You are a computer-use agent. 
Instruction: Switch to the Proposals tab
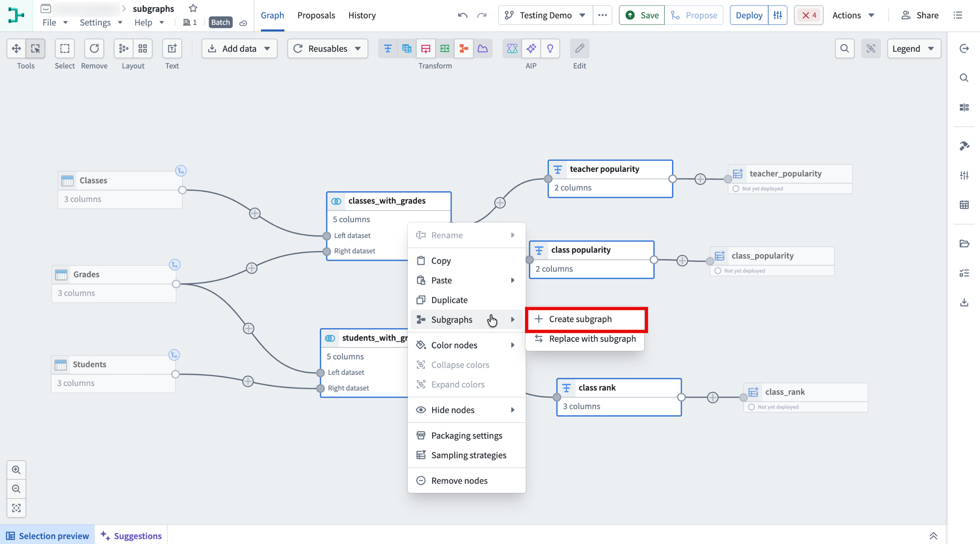pyautogui.click(x=316, y=15)
